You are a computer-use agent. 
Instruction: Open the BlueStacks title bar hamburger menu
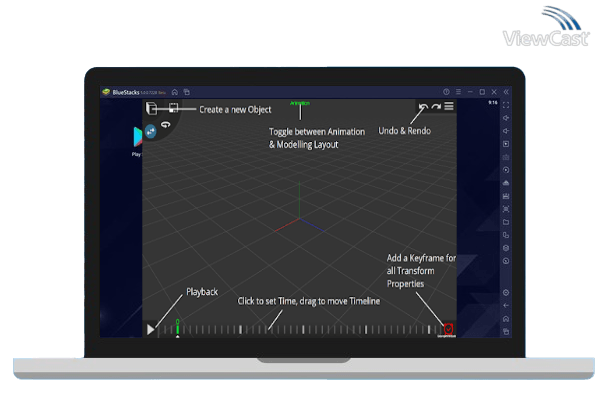click(x=457, y=92)
